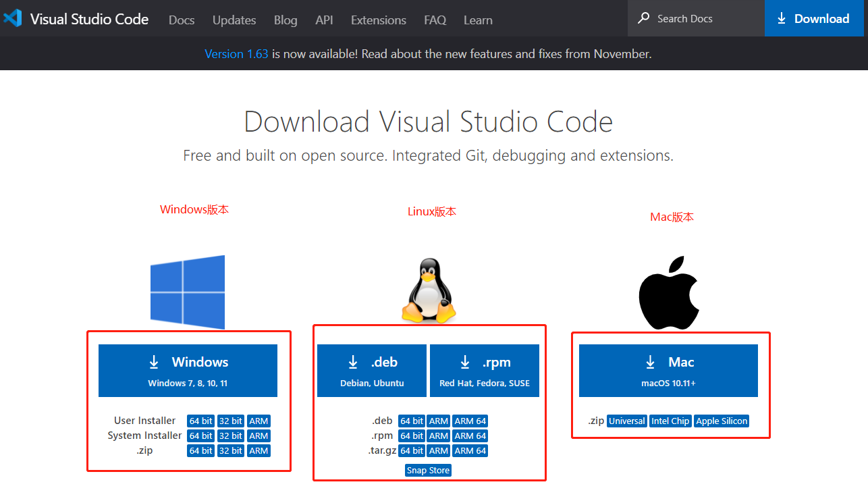The width and height of the screenshot is (868, 501).
Task: Open the Docs menu item
Action: pyautogui.click(x=182, y=20)
